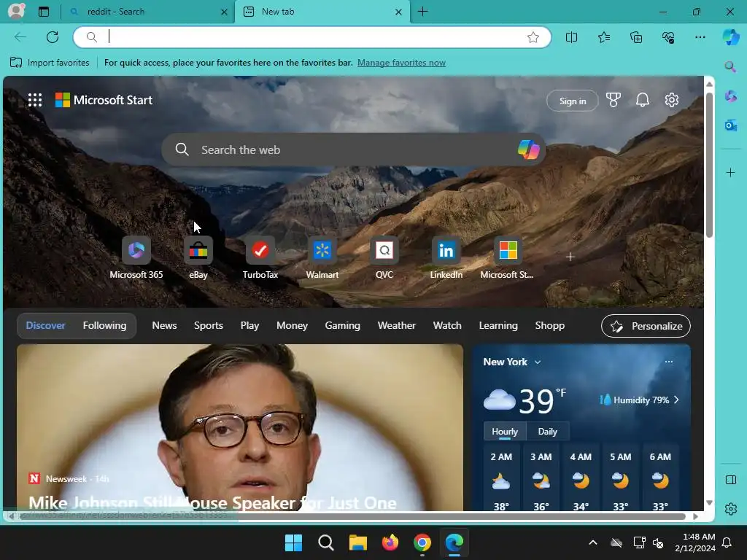747x560 pixels.
Task: Switch weather view to Hourly
Action: [505, 432]
